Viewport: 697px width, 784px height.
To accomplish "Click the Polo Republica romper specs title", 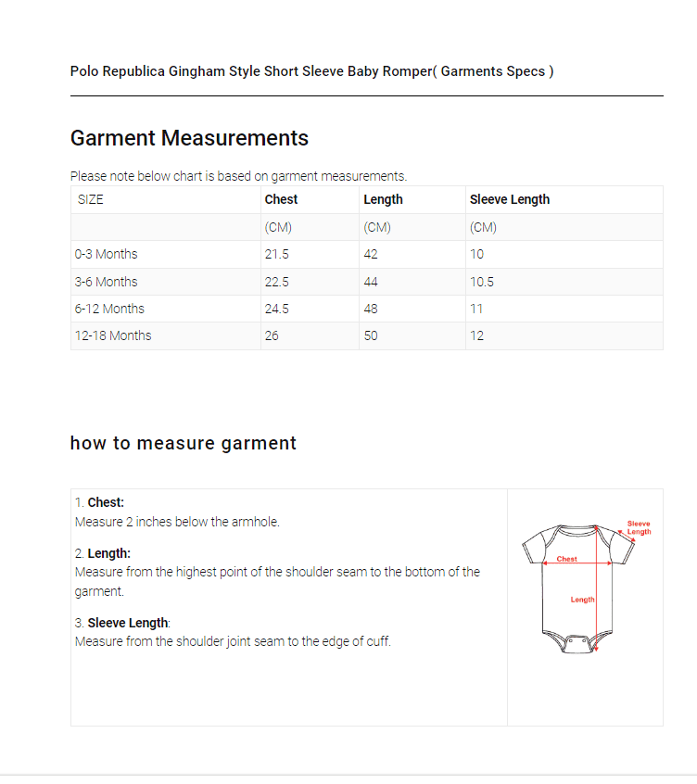I will (312, 71).
